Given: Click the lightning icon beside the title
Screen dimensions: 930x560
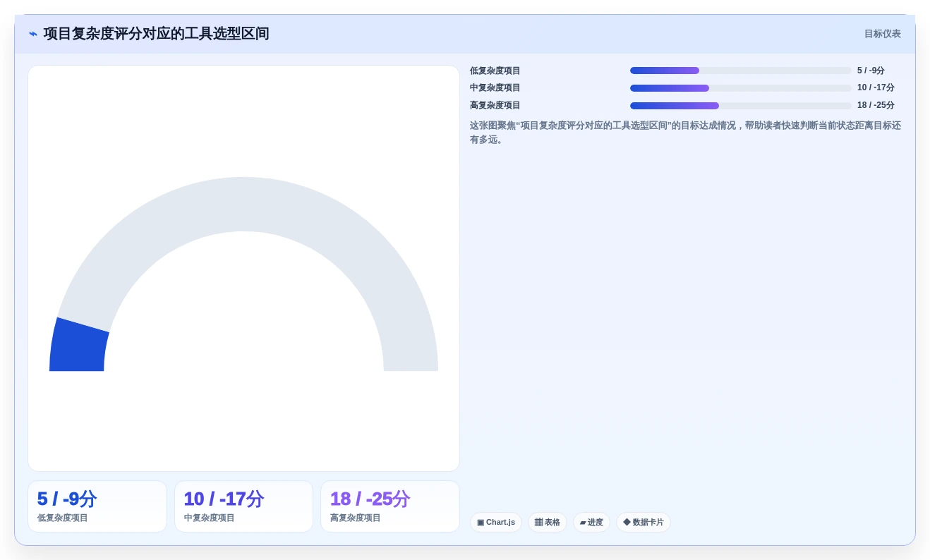Looking at the screenshot, I should point(33,34).
